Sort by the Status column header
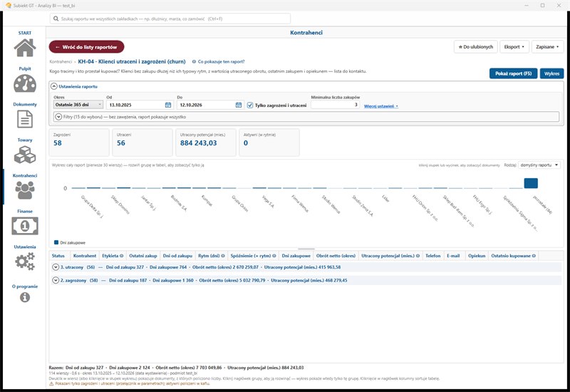 click(x=58, y=256)
